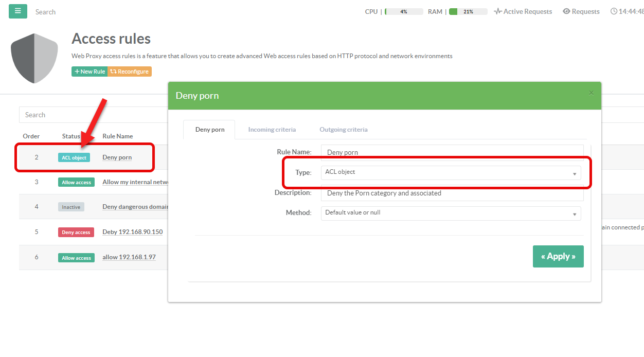Viewport: 644px width, 357px height.
Task: Click the New Rule button
Action: (90, 72)
